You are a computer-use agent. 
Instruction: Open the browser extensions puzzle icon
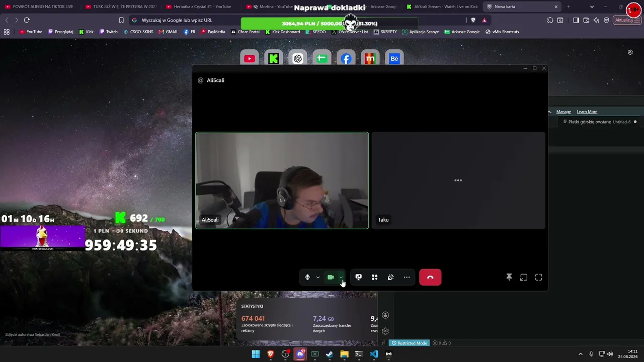click(550, 20)
